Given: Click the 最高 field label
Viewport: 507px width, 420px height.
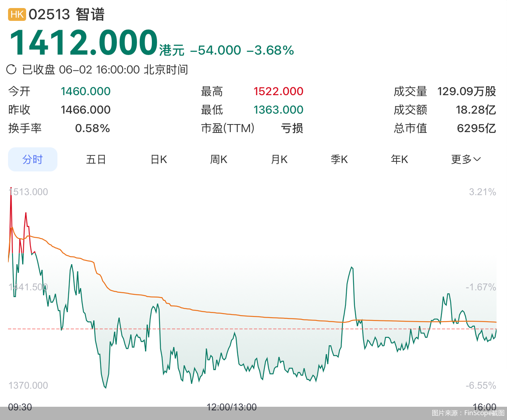Looking at the screenshot, I should point(212,92).
